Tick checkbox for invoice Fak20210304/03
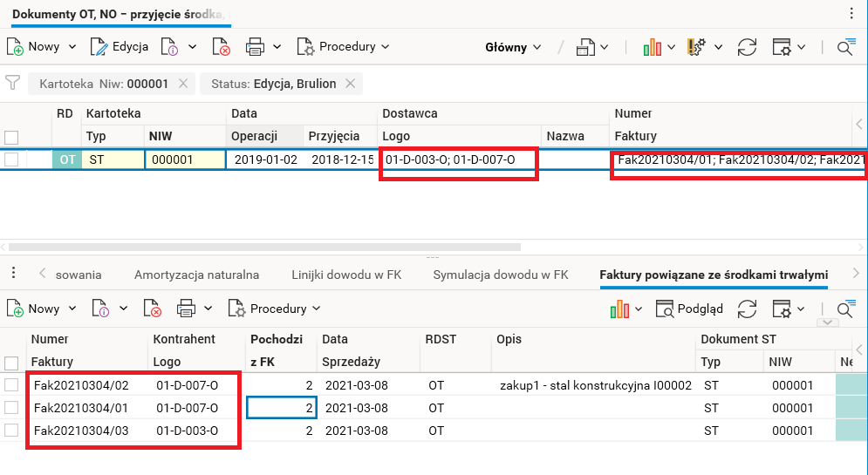Image resolution: width=868 pixels, height=475 pixels. [11, 431]
